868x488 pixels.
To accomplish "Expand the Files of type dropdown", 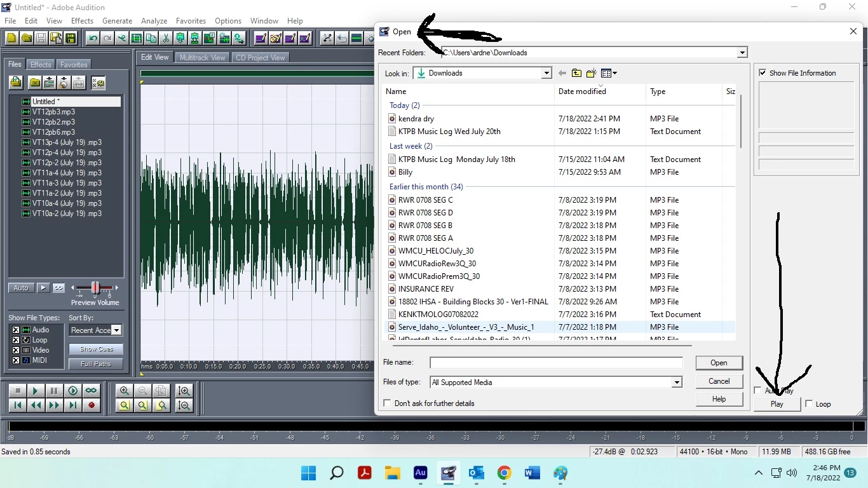I will pyautogui.click(x=677, y=383).
